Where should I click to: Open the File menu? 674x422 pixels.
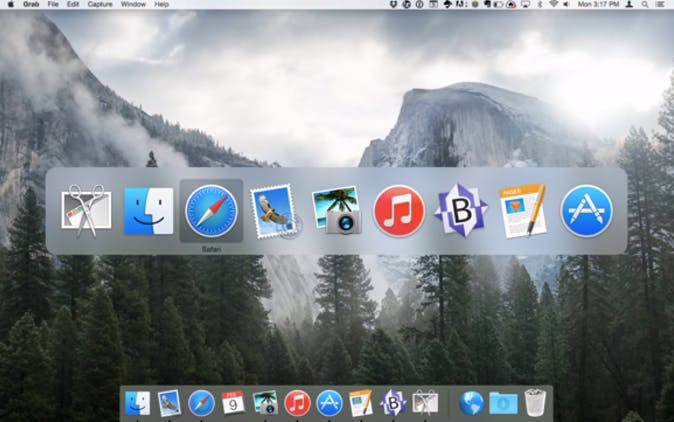53,4
